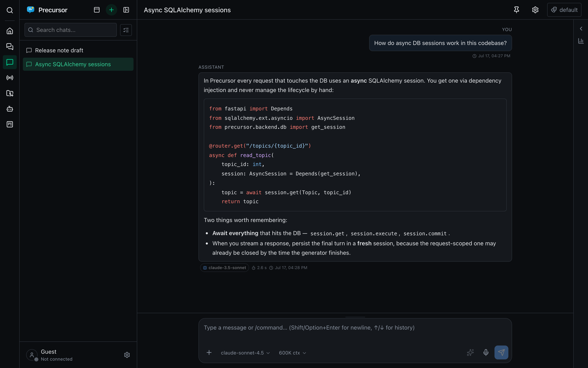
Task: Toggle multi-select checklist for chats
Action: [x=126, y=30]
